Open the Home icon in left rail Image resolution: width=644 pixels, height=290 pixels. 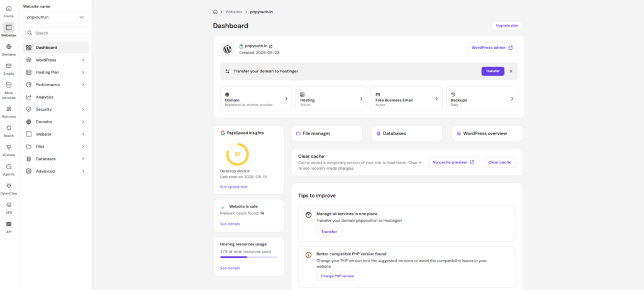9,9
